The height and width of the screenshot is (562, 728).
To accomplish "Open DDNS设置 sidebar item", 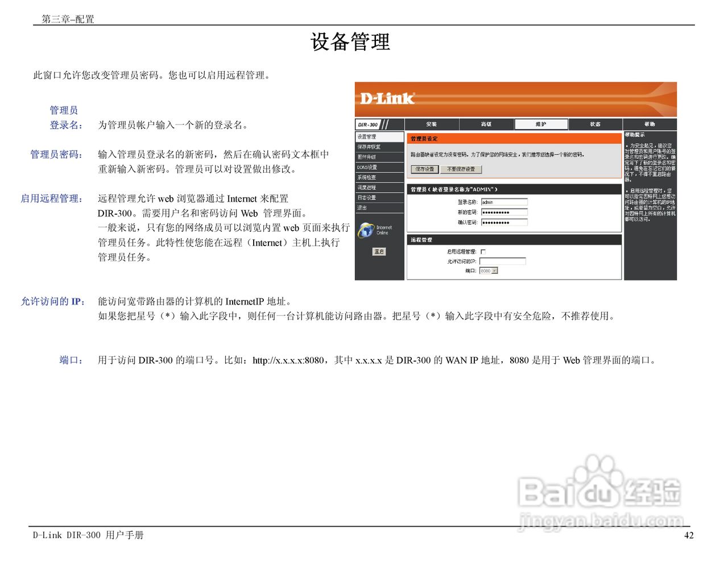I will tap(379, 167).
